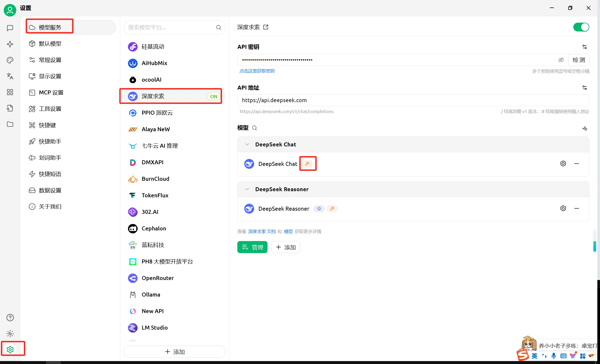Click the model health check icon
Screen dimensions: 600x364
[x=585, y=128]
